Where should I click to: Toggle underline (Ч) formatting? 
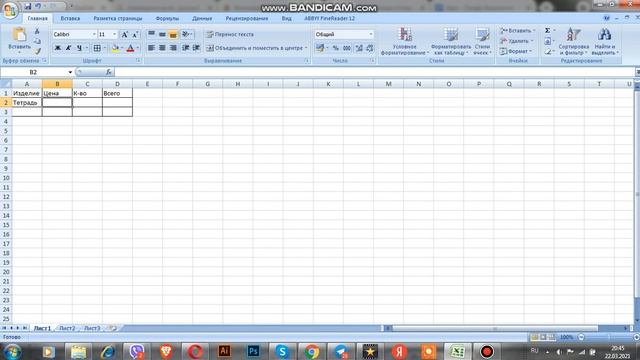[x=79, y=48]
